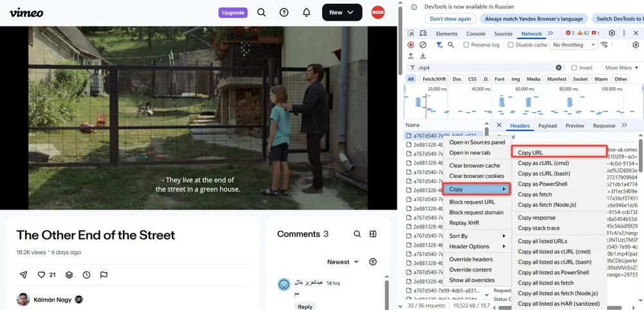Click the Upgrade button
644x310 pixels.
tap(232, 12)
